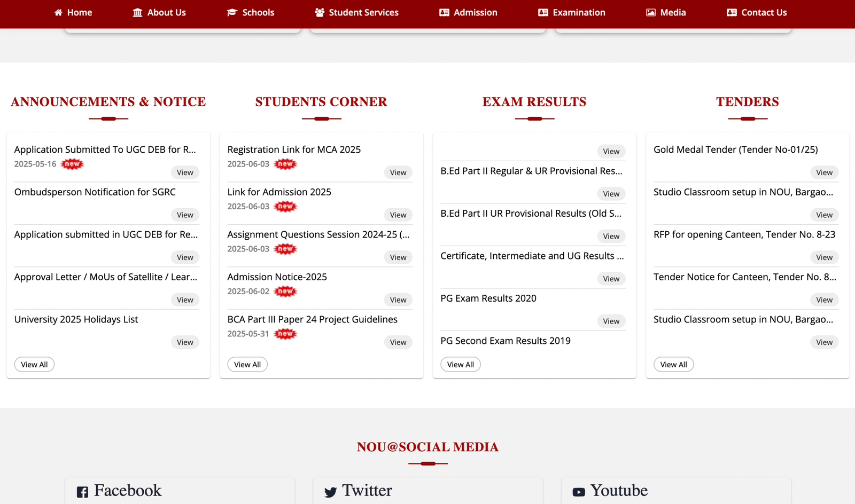Viewport: 855px width, 504px height.
Task: Click the Student Services people icon
Action: 320,12
